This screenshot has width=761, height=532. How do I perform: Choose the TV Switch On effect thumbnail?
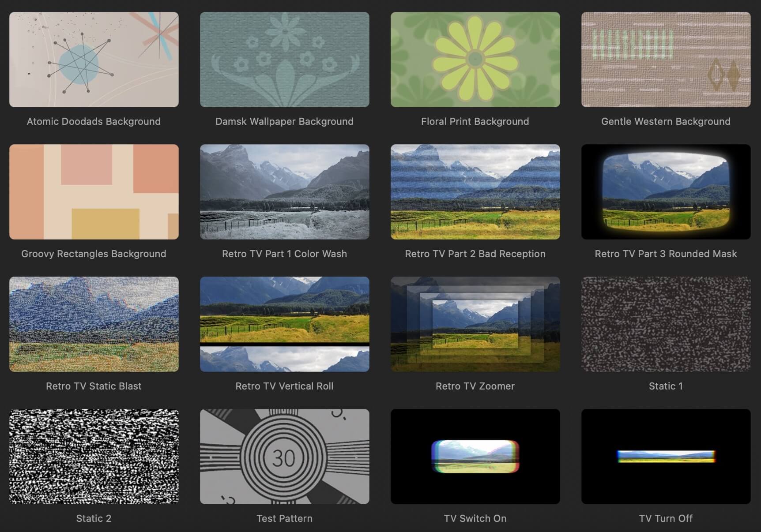pos(475,457)
